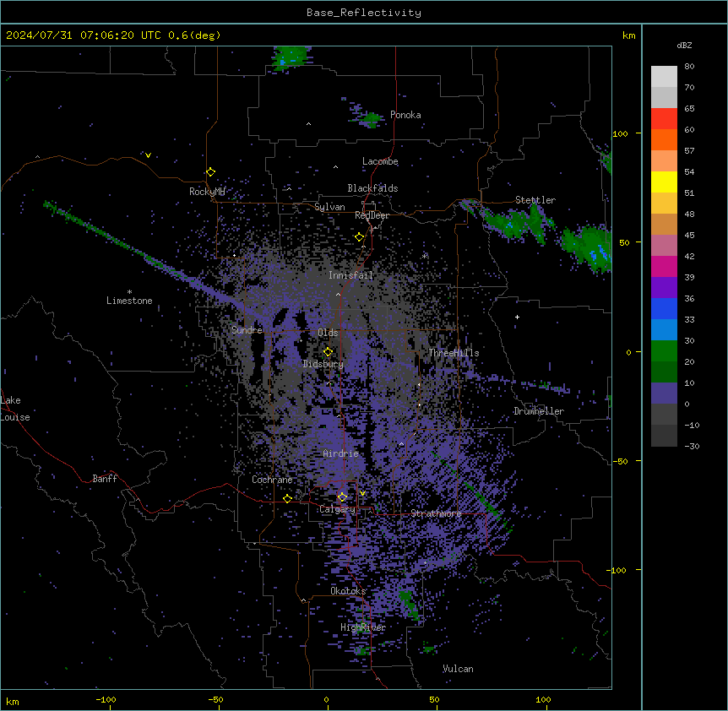Click the Sundre label
This screenshot has height=711, width=728.
(x=247, y=330)
